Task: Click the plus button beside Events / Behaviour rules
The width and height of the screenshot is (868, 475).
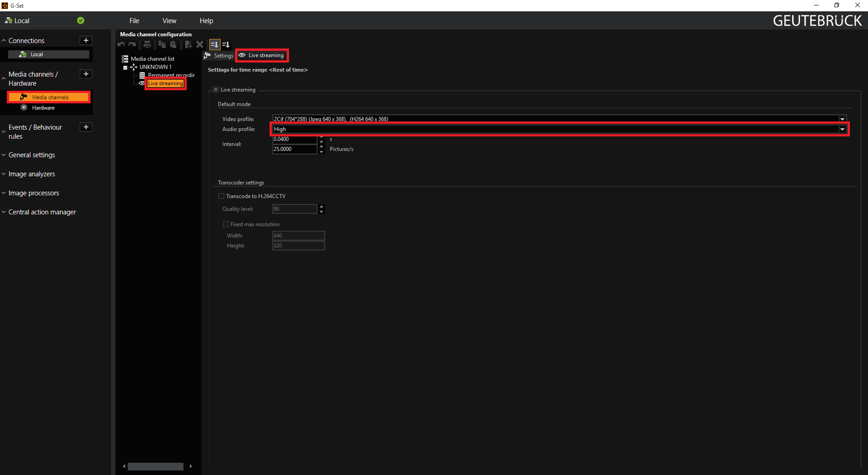Action: [86, 127]
